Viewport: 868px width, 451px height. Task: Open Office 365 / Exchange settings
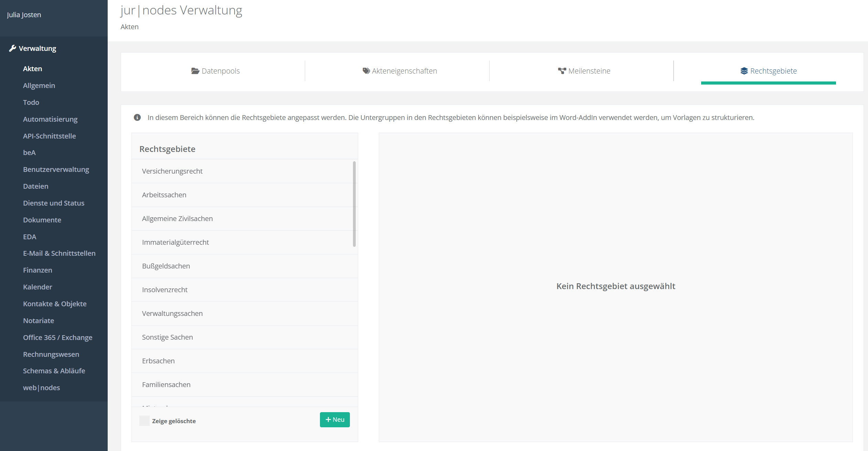coord(57,338)
